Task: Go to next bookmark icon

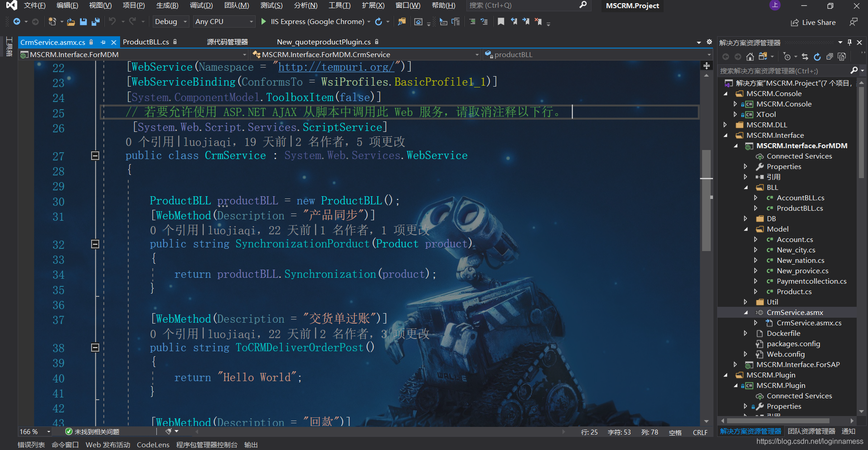Action: coord(526,21)
